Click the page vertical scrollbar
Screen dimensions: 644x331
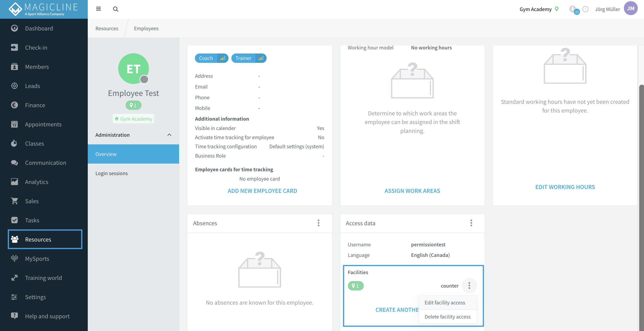pyautogui.click(x=642, y=208)
